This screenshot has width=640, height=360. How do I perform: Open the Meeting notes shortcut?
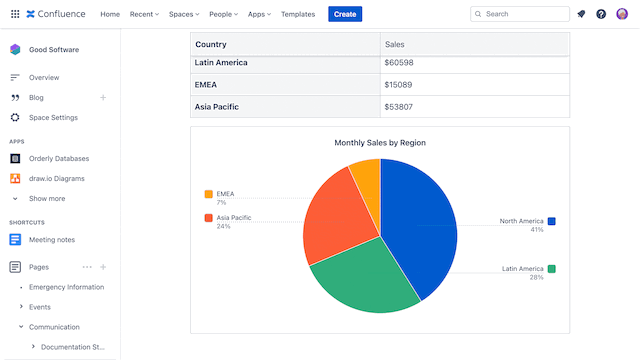(52, 240)
